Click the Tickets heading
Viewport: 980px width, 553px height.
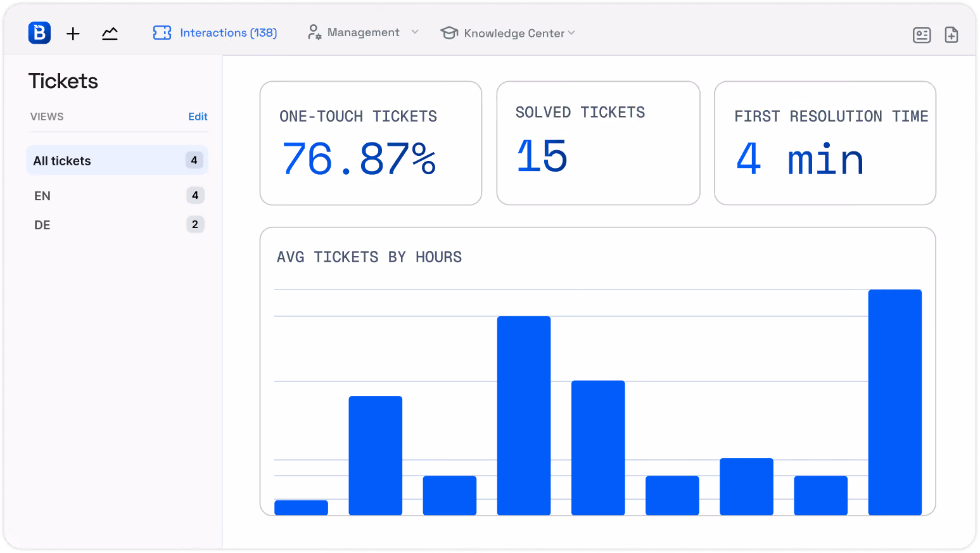pos(63,81)
